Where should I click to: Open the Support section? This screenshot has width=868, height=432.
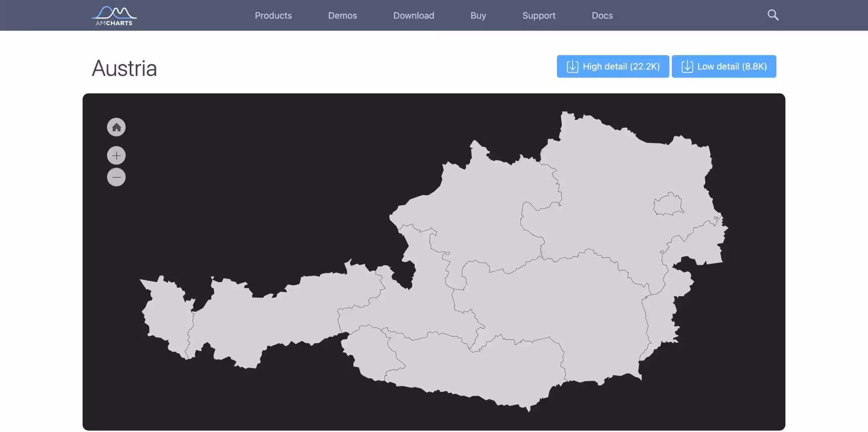[538, 16]
